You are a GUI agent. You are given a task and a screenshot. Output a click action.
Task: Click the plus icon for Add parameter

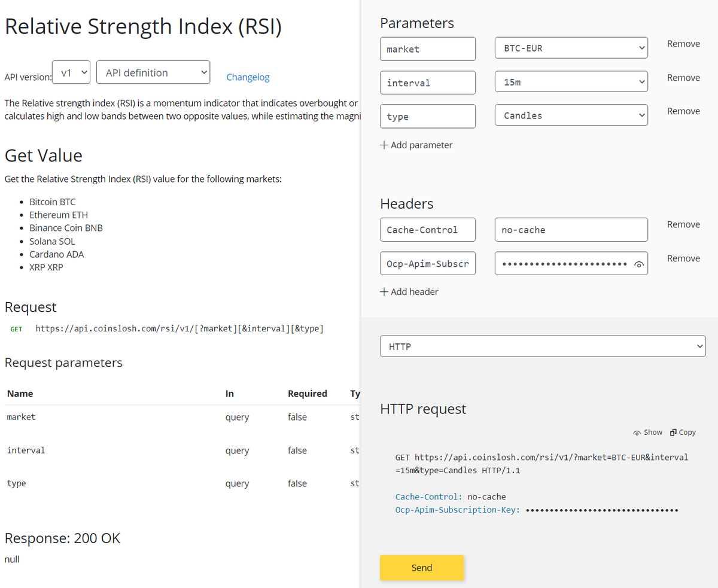pyautogui.click(x=384, y=145)
